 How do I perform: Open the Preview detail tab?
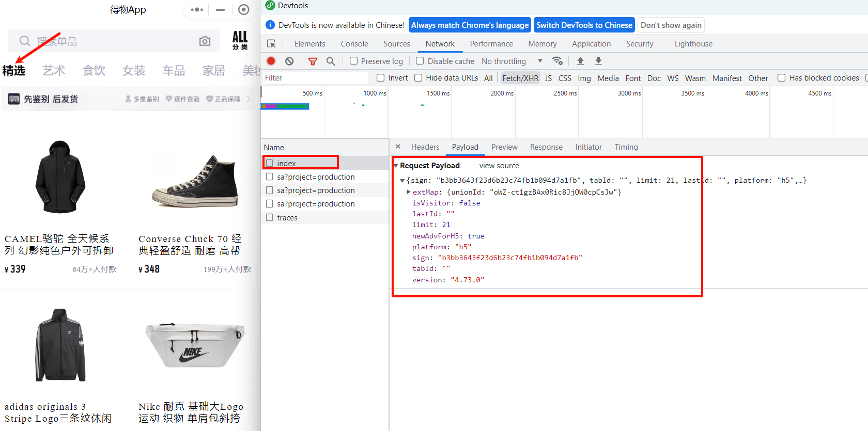tap(504, 147)
